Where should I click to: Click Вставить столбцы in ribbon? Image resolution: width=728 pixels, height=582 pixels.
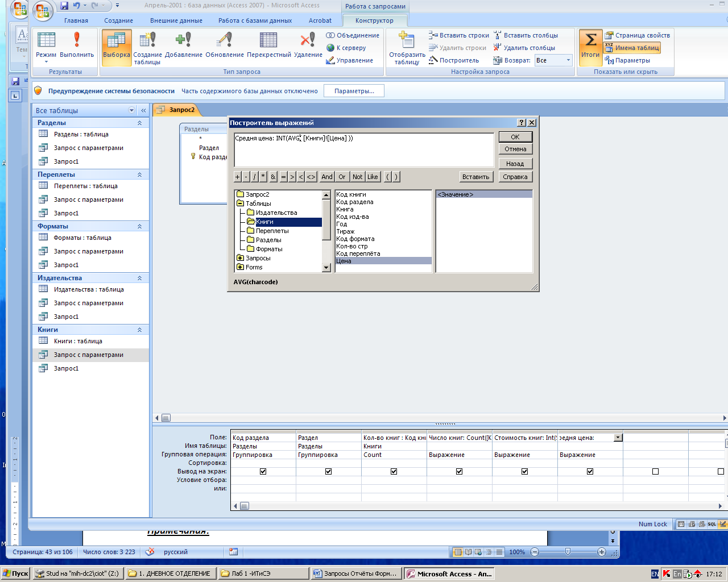coord(526,35)
